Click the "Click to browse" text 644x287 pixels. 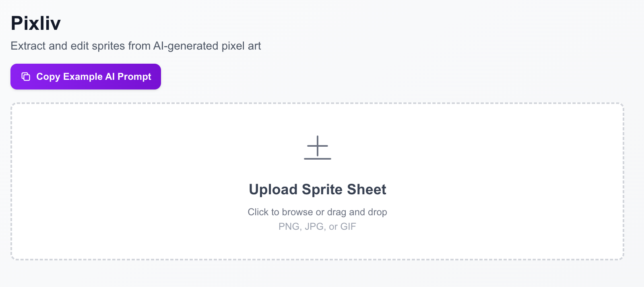pos(280,212)
